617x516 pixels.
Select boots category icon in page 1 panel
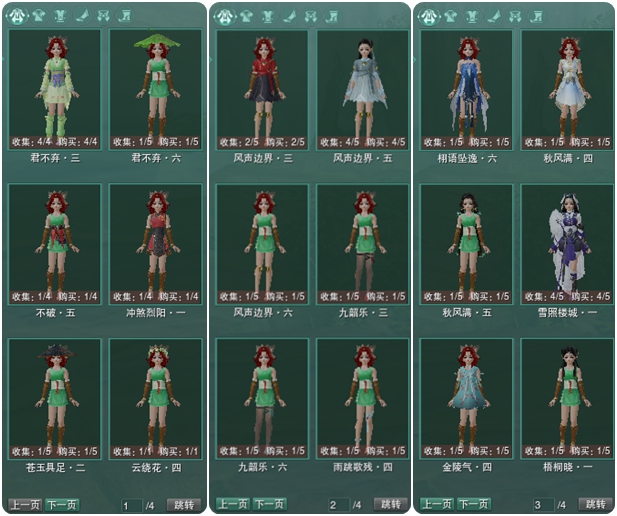[125, 16]
